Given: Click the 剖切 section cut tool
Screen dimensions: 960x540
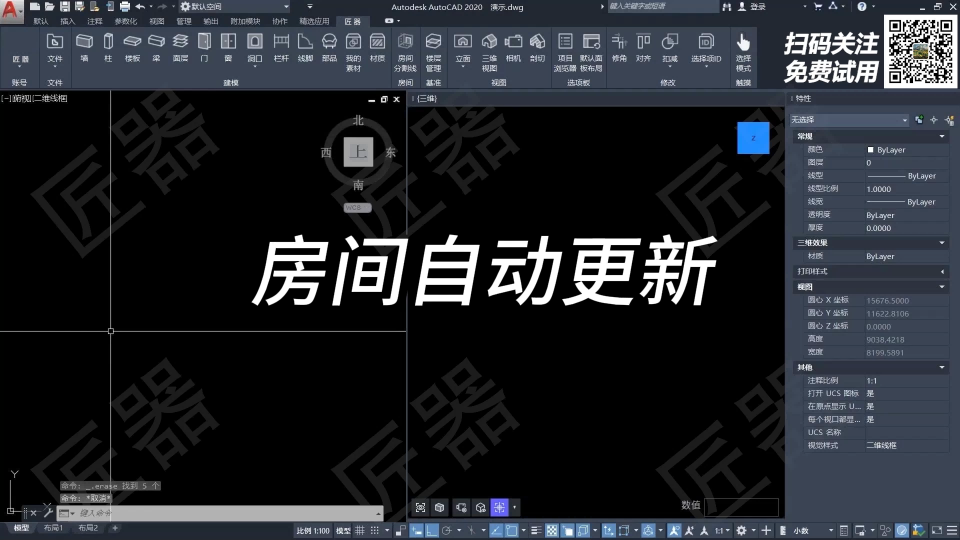Looking at the screenshot, I should coord(537,47).
